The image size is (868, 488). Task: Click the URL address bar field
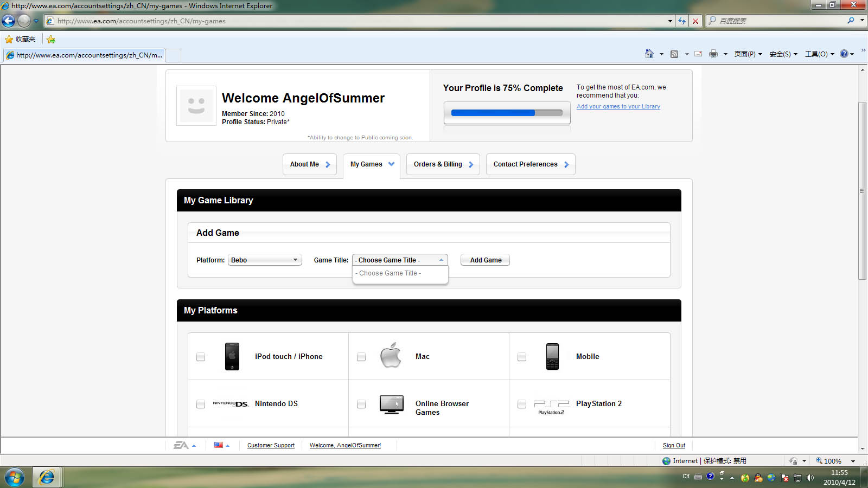[356, 21]
